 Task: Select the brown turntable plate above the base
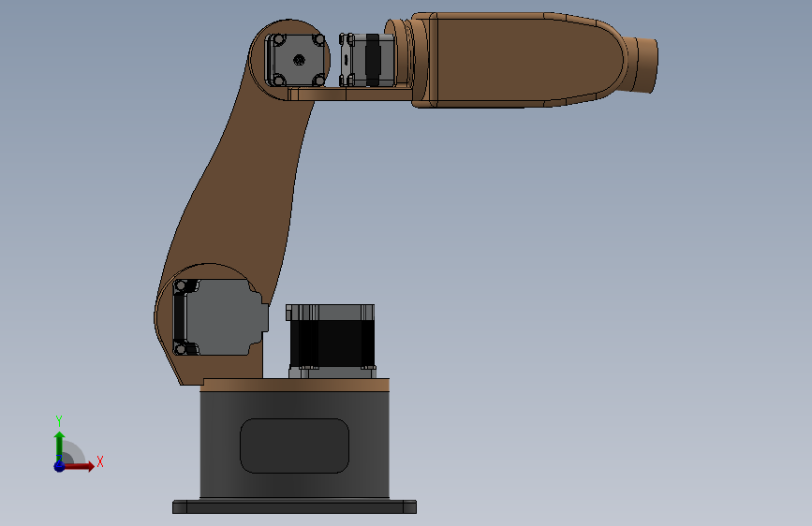(x=296, y=385)
